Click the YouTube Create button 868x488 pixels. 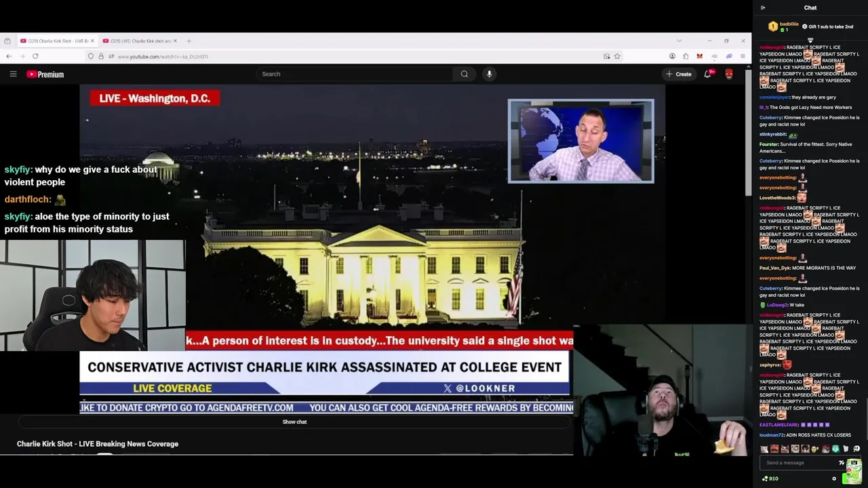(678, 74)
